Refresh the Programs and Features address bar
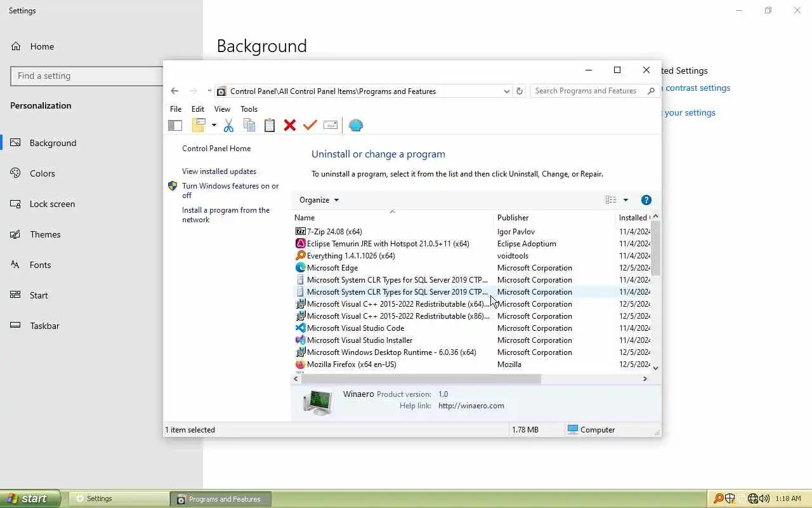This screenshot has width=812, height=508. pos(520,91)
